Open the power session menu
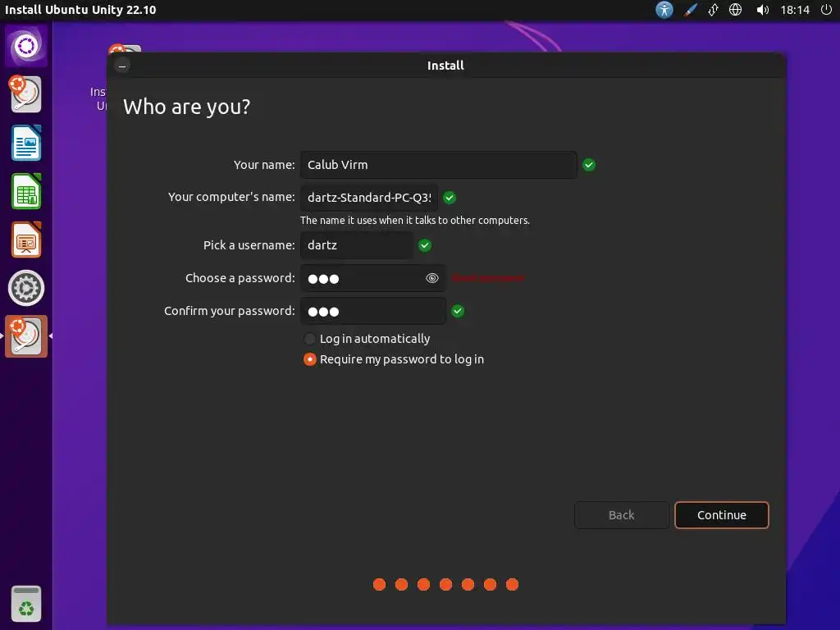 click(x=826, y=10)
